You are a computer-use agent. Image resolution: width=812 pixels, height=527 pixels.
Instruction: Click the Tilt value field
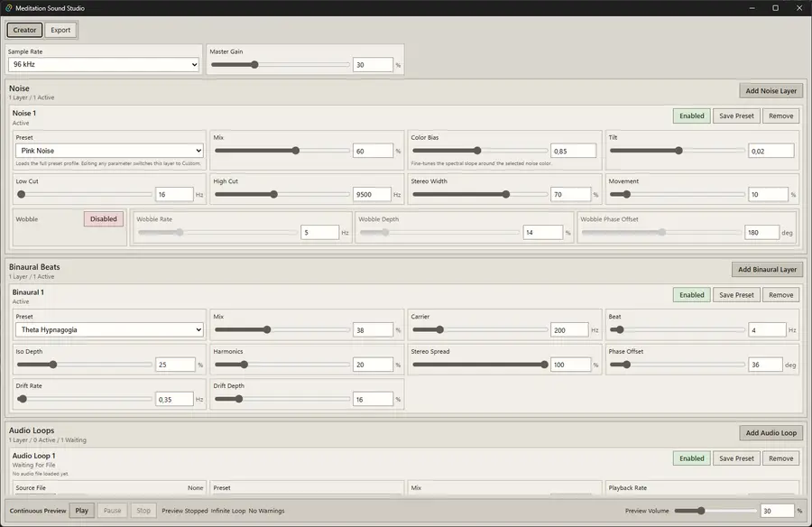click(x=771, y=151)
